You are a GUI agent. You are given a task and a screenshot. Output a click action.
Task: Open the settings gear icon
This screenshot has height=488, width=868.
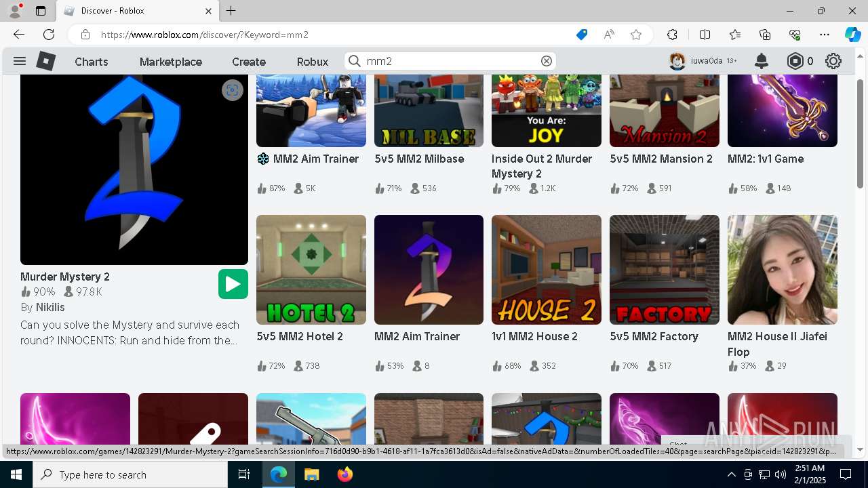[833, 61]
